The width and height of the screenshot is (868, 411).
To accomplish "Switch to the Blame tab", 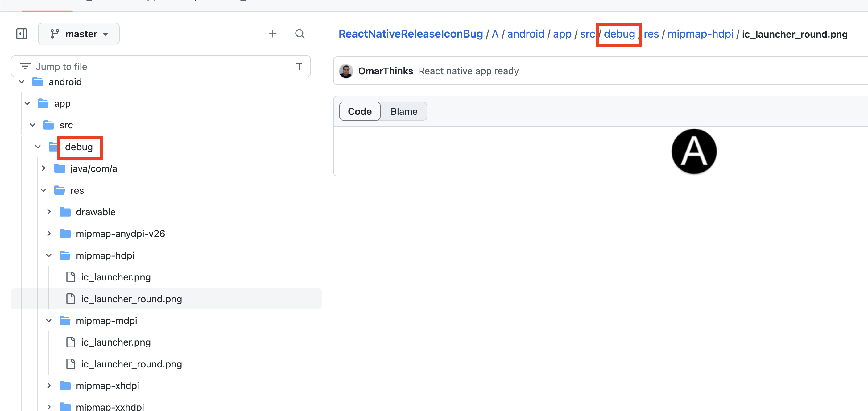I will click(403, 111).
